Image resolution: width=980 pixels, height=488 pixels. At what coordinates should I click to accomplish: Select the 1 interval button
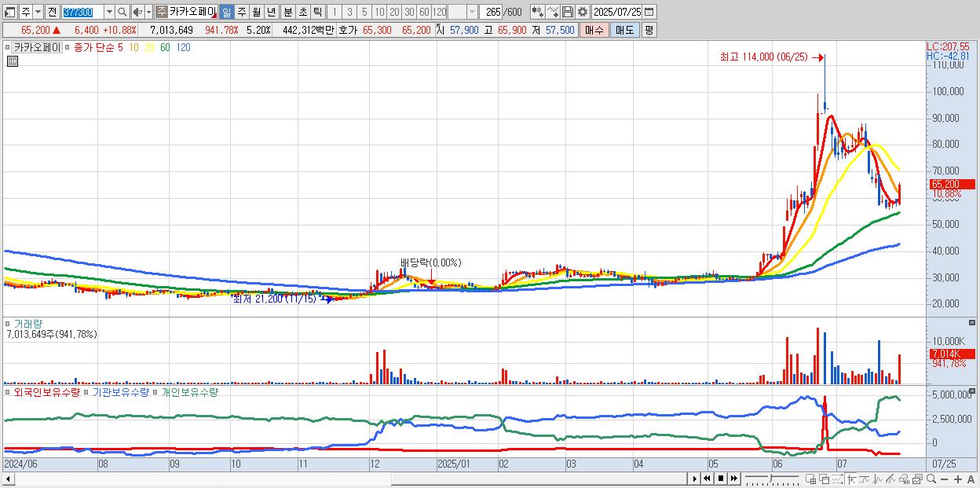pos(335,12)
